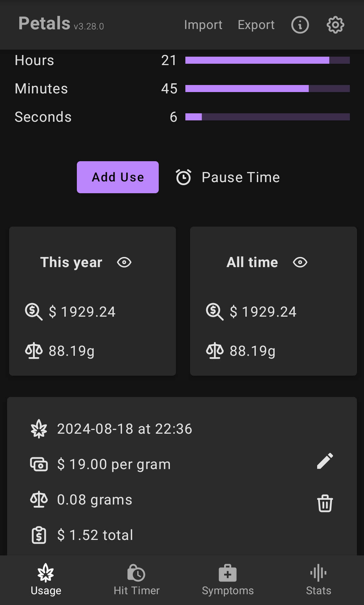Click the Hours progress bar
364x605 pixels.
[267, 60]
